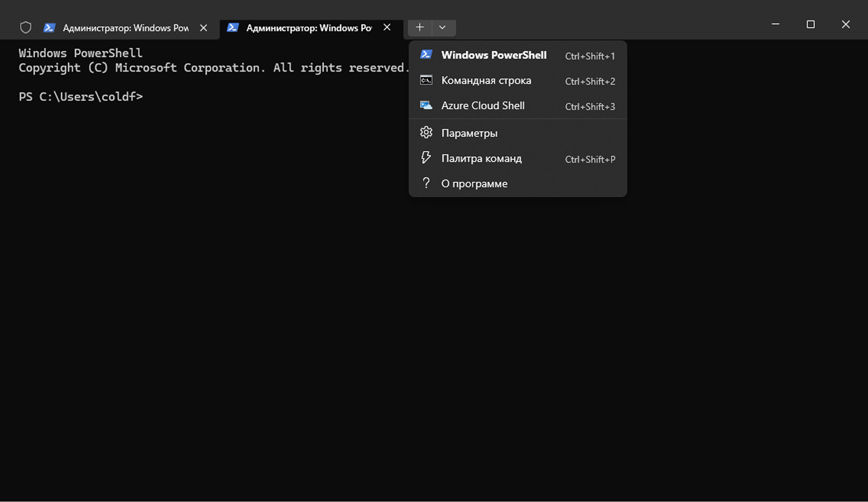The image size is (868, 502).
Task: Click the PS C:\Users\coldf> prompt line
Action: coord(81,96)
